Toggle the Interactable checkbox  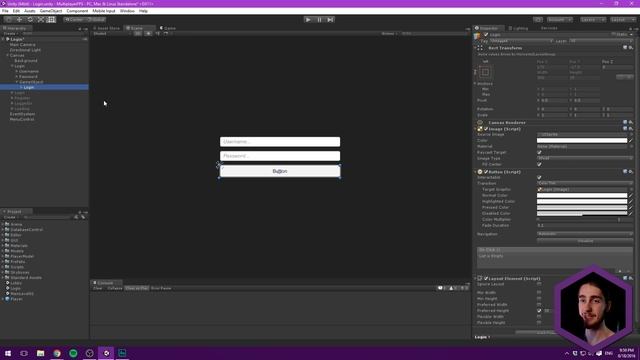pos(539,178)
